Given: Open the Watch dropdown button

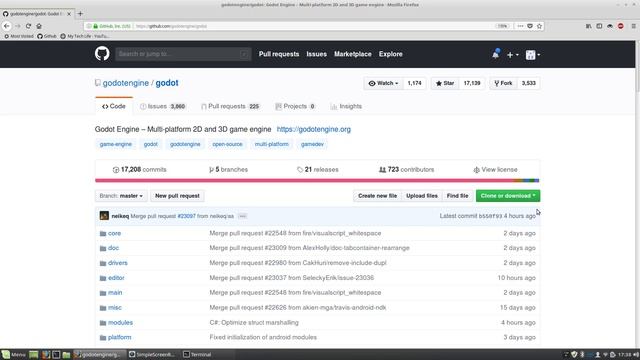Looking at the screenshot, I should [x=383, y=83].
